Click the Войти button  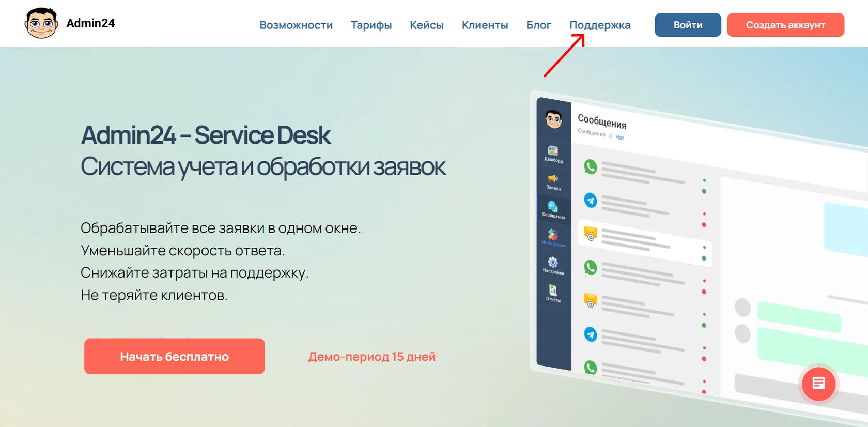(x=688, y=25)
